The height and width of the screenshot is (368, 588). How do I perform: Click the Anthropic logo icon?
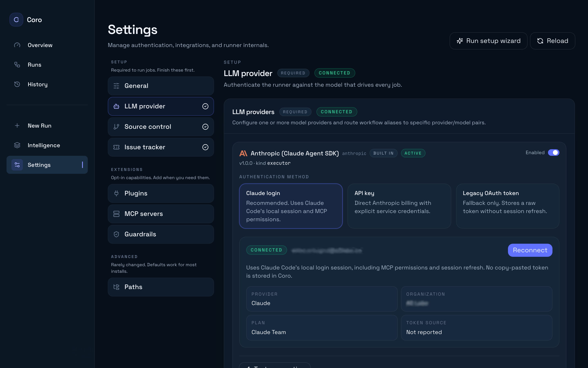243,153
